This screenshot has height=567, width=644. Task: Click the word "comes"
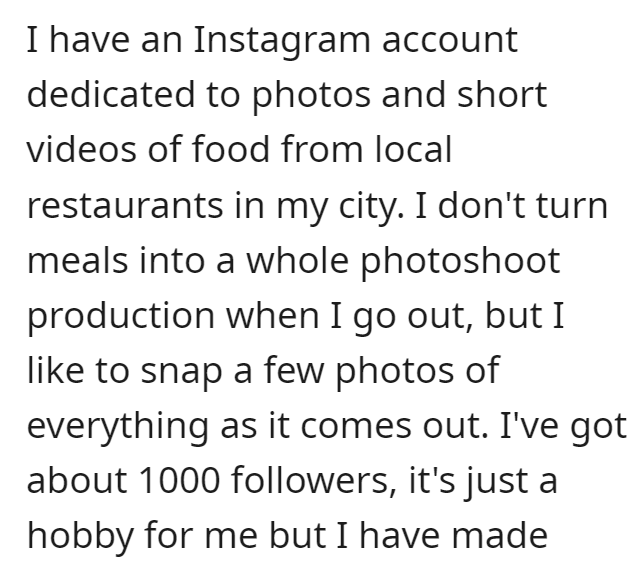356,427
